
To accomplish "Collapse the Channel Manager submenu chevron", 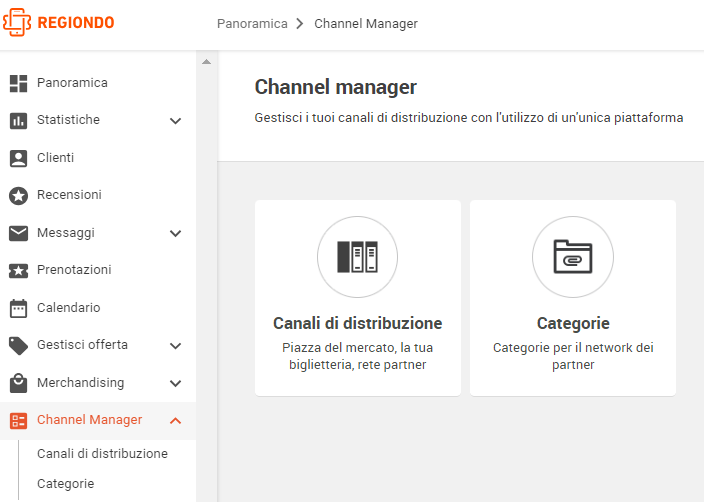I will (x=176, y=421).
